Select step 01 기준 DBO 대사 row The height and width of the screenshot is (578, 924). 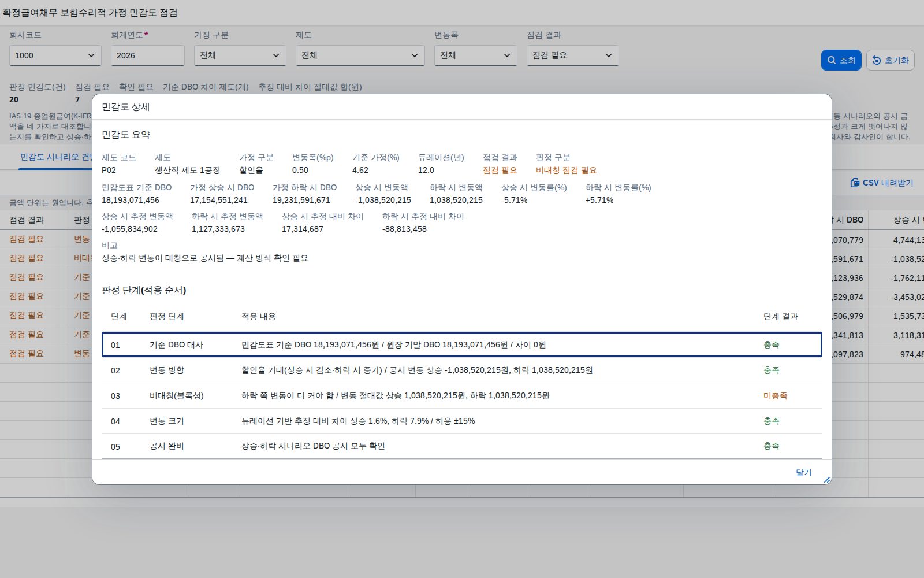click(x=462, y=344)
